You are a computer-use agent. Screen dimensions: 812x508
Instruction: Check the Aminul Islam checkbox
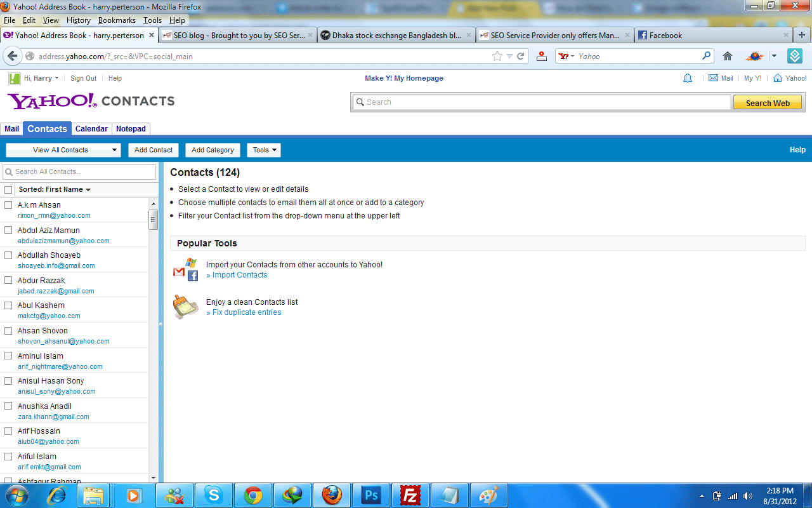click(x=8, y=356)
